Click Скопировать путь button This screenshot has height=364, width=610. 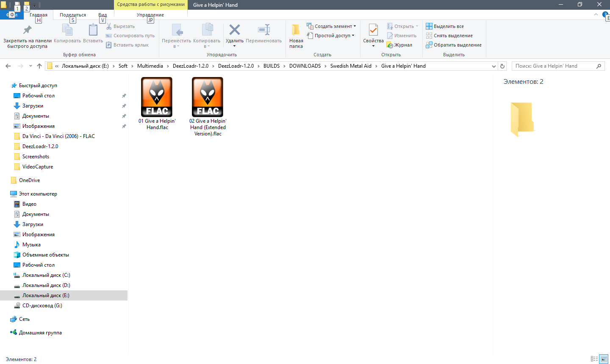130,36
